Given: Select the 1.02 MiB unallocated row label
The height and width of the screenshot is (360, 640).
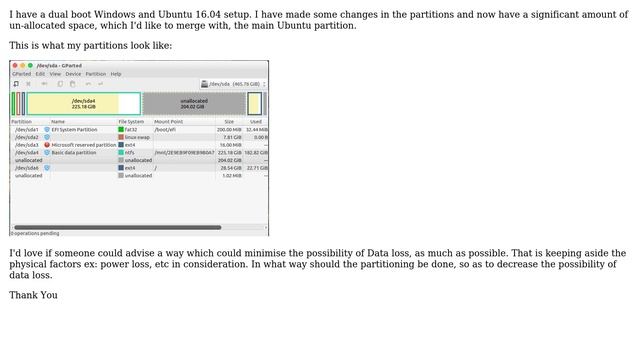Looking at the screenshot, I should coord(29,176).
